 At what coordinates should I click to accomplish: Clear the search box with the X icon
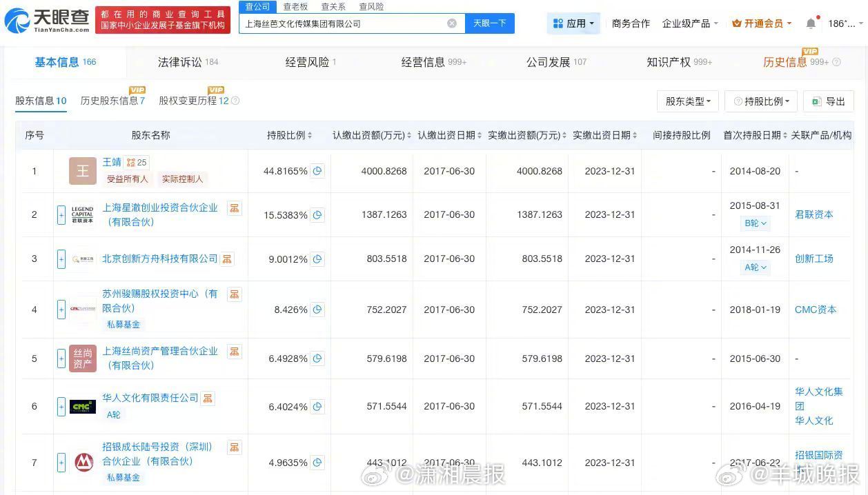452,23
